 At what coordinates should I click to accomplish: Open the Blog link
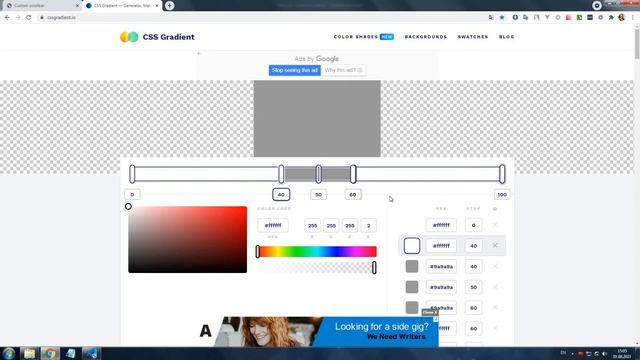[x=507, y=37]
